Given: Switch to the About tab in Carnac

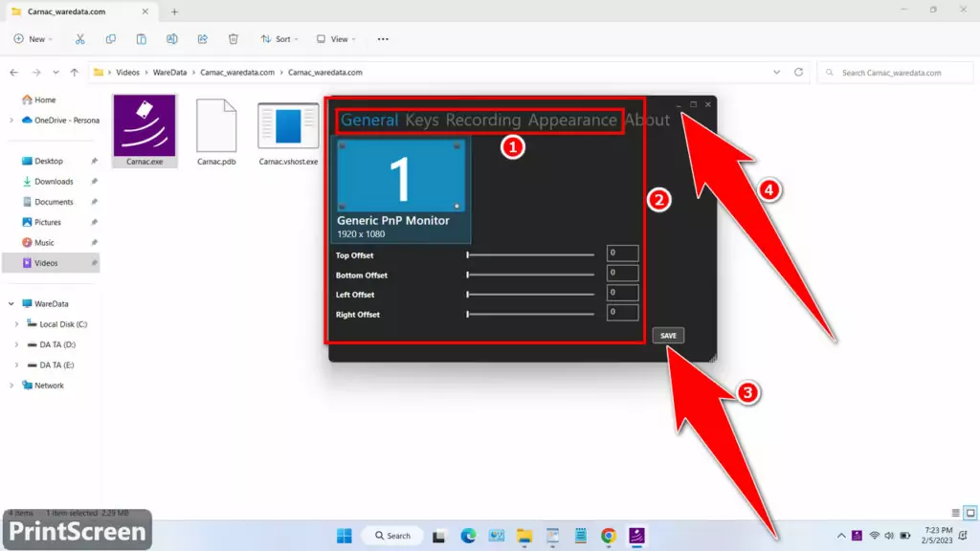Looking at the screenshot, I should tap(647, 120).
